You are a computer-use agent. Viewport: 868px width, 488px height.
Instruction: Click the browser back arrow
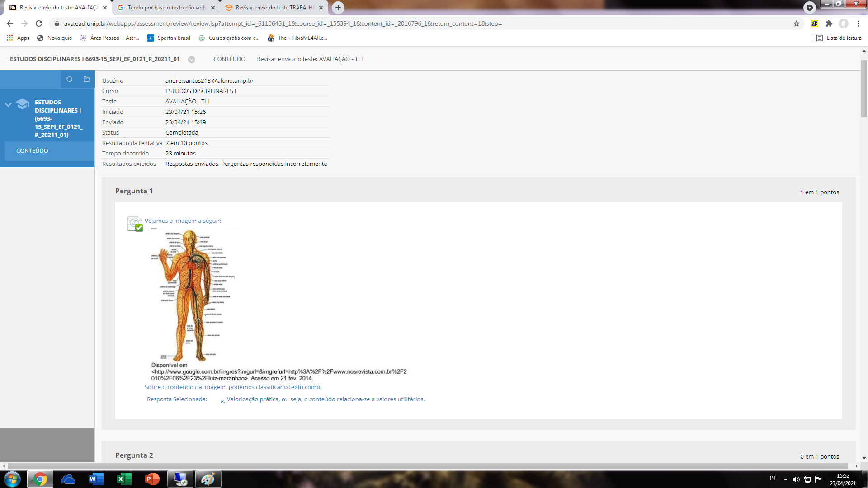point(10,23)
